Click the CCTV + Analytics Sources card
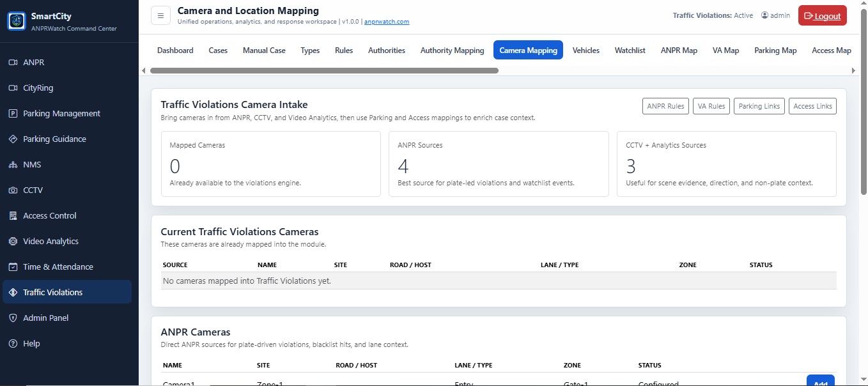Viewport: 868px width, 386px height. (x=727, y=164)
